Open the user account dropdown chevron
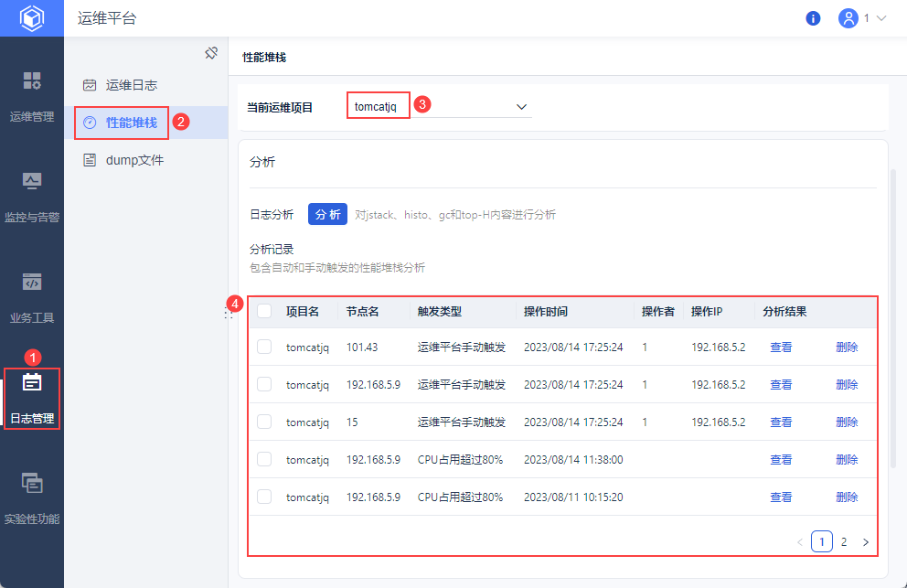Viewport: 907px width, 588px height. (x=881, y=18)
